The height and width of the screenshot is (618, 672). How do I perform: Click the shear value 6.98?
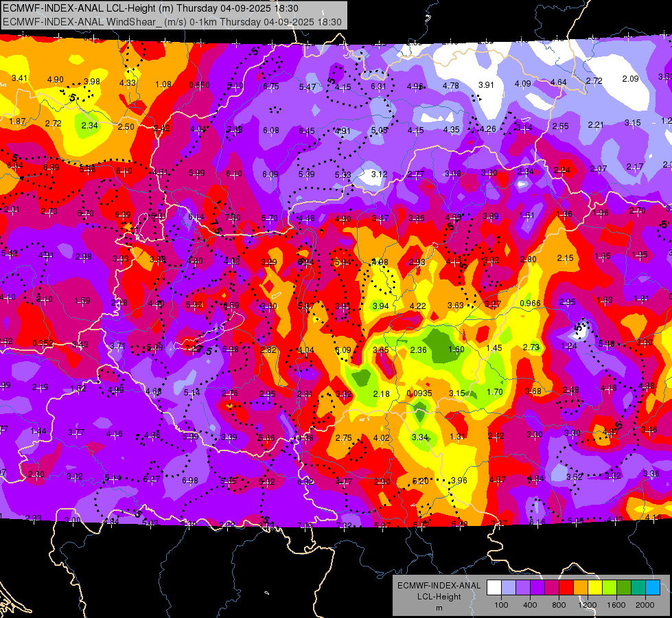[x=190, y=481]
